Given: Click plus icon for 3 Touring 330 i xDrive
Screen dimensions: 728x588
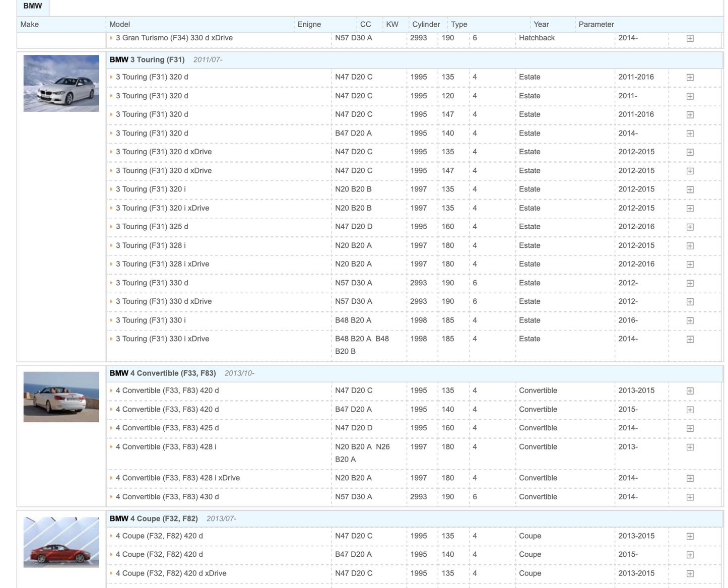Looking at the screenshot, I should pos(690,339).
